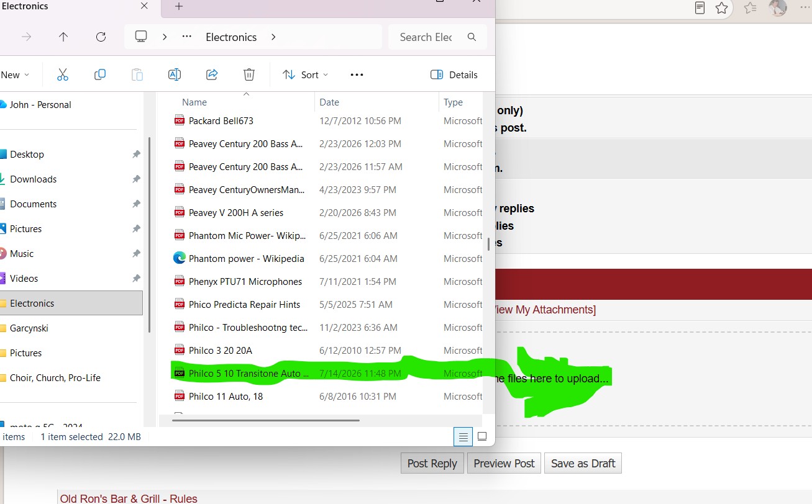Viewport: 812px width, 504px height.
Task: Open the See more three-dots menu
Action: tap(357, 74)
